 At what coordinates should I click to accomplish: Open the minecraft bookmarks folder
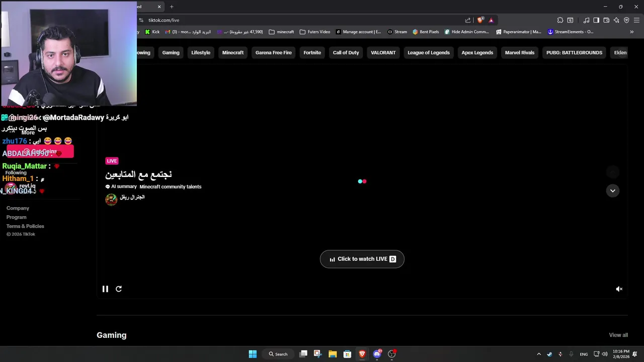(281, 32)
